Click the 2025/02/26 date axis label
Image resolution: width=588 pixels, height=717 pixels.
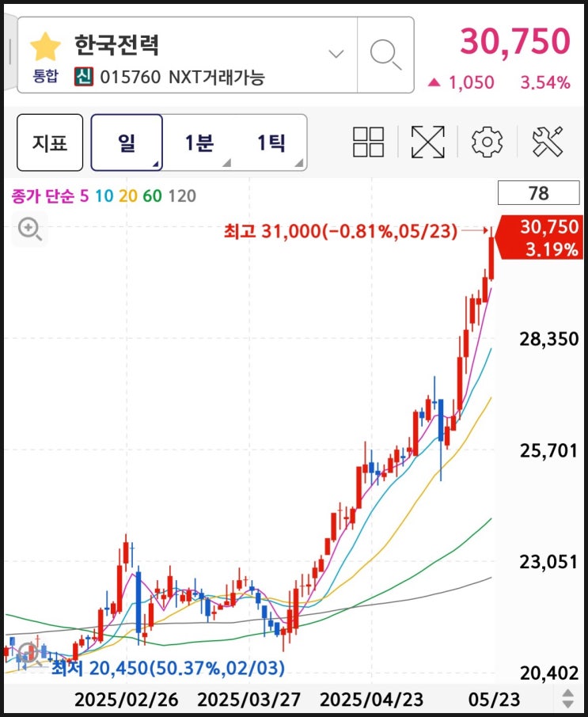[126, 700]
